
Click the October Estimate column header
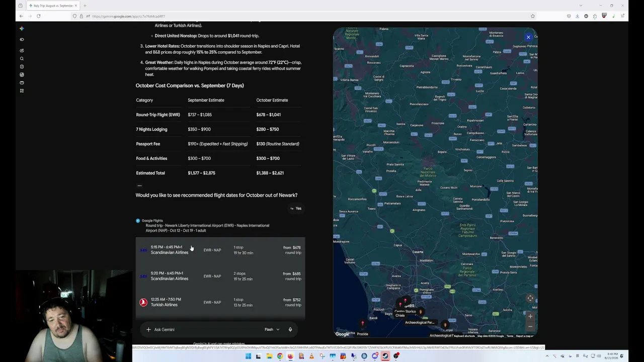pos(272,100)
